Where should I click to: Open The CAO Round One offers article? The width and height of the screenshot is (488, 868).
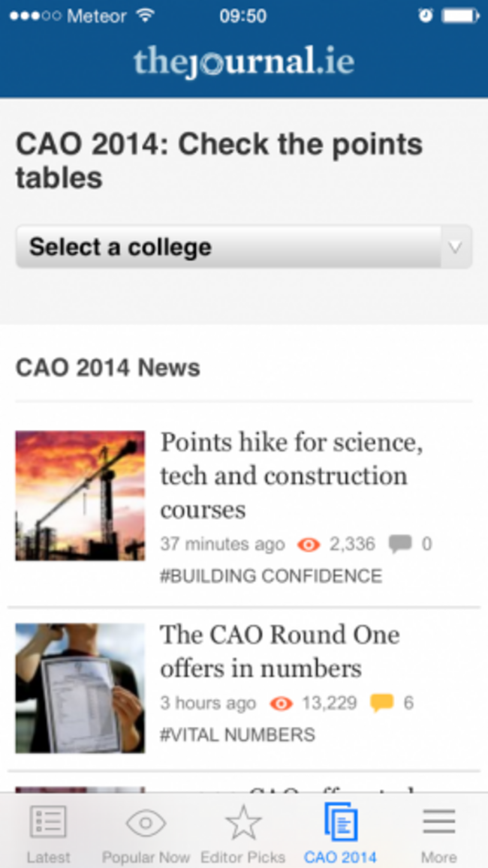pyautogui.click(x=279, y=651)
